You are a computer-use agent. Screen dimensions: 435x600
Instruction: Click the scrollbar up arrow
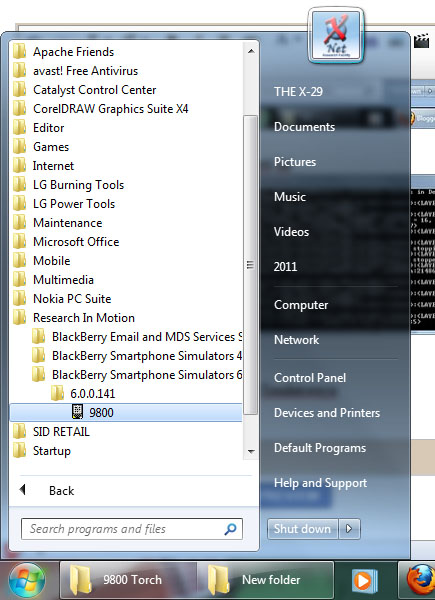point(251,51)
